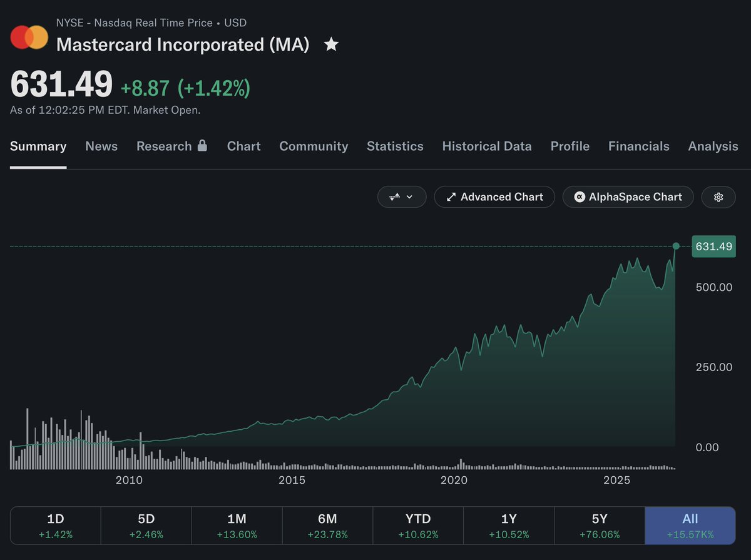Open the chart type dropdown
Screen dimensions: 751x560
point(402,196)
